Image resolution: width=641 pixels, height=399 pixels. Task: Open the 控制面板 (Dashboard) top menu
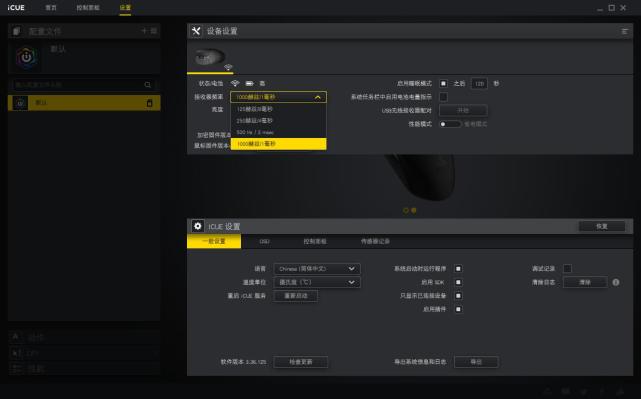tap(88, 8)
